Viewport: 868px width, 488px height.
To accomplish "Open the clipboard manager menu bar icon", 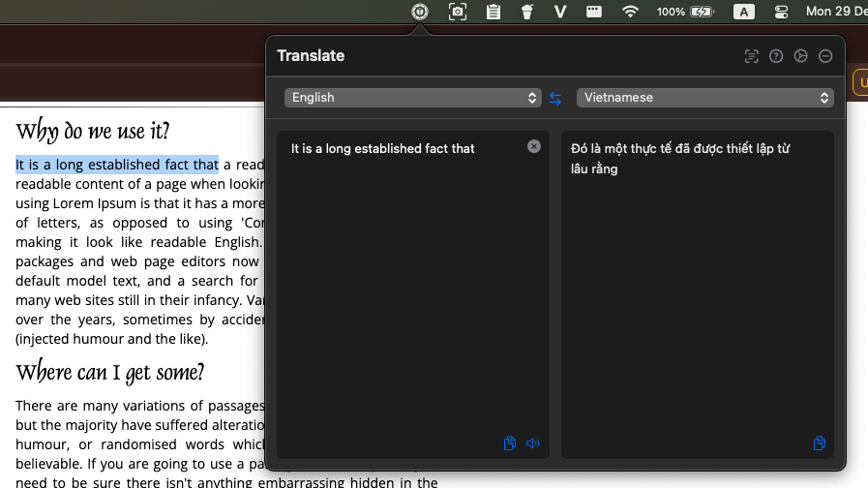I will 494,12.
